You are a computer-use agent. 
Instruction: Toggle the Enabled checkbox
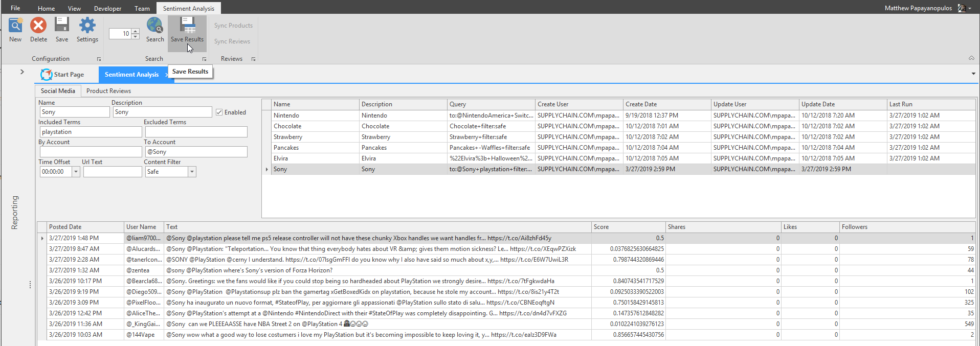tap(219, 112)
